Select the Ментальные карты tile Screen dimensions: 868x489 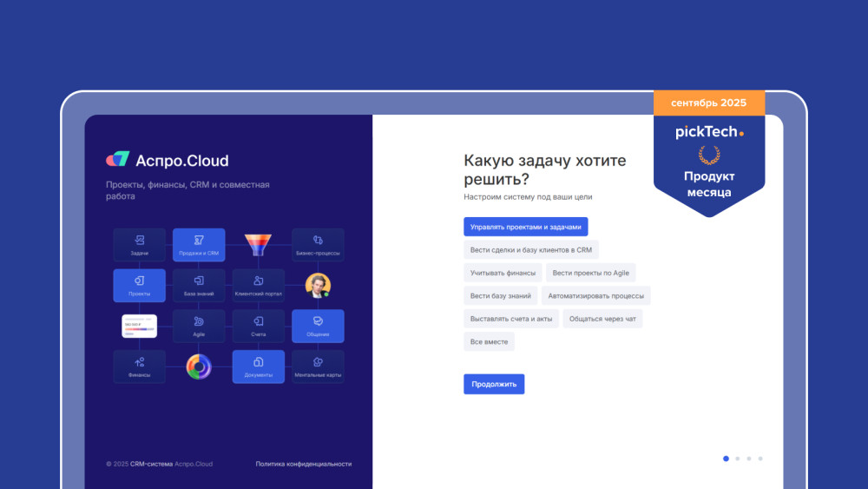(318, 367)
